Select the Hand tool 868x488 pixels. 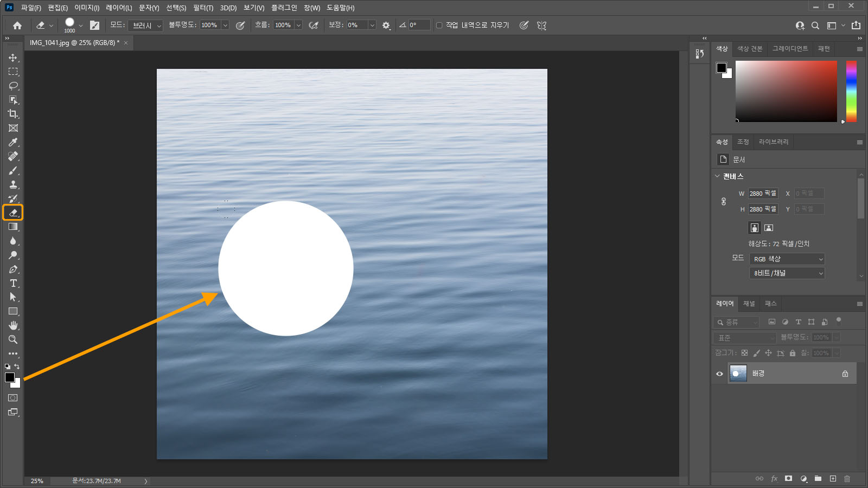(13, 325)
